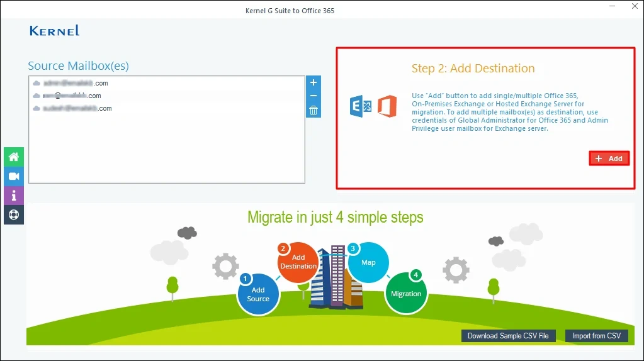Remove selected mailbox with minus icon
This screenshot has width=644, height=361.
point(314,96)
